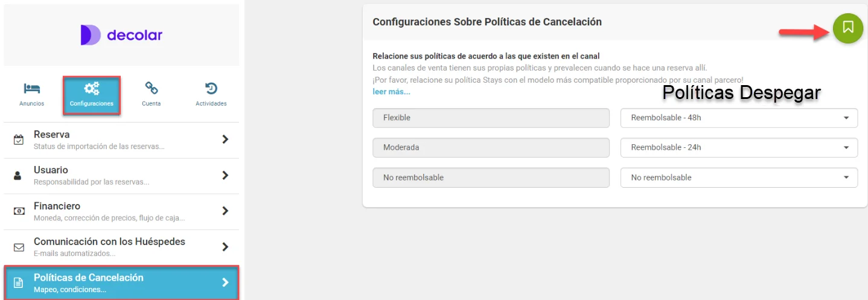The image size is (868, 300).
Task: Click the Políticas de Cancelación document icon
Action: pos(19,282)
